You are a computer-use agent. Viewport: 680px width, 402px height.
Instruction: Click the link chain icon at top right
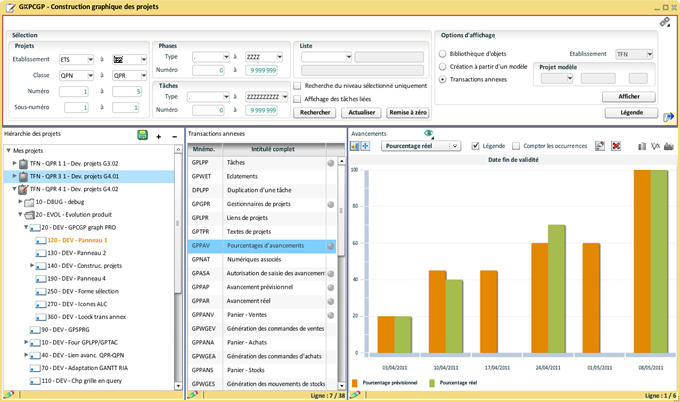(665, 21)
